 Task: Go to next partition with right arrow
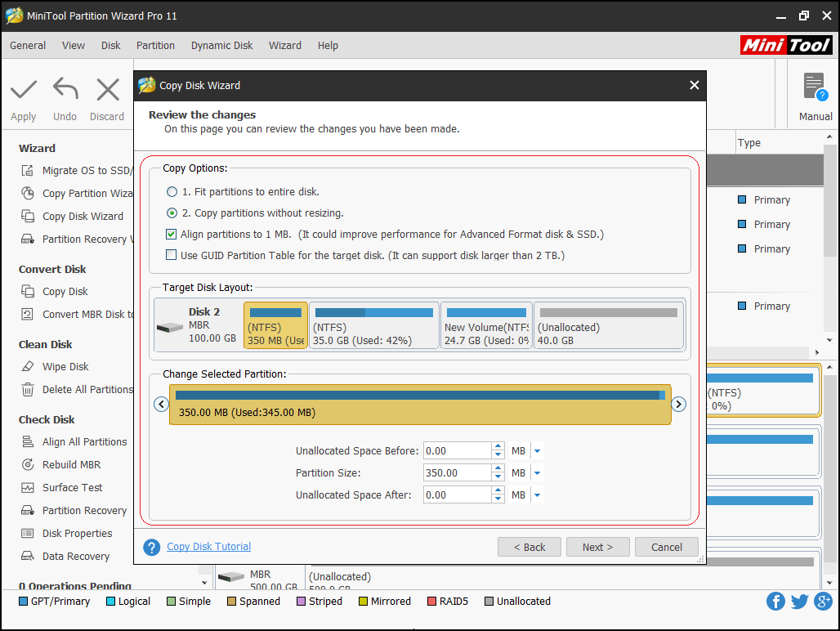coord(679,404)
